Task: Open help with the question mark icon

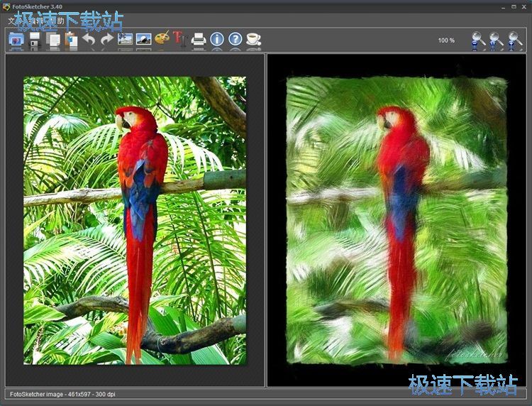Action: [x=235, y=39]
